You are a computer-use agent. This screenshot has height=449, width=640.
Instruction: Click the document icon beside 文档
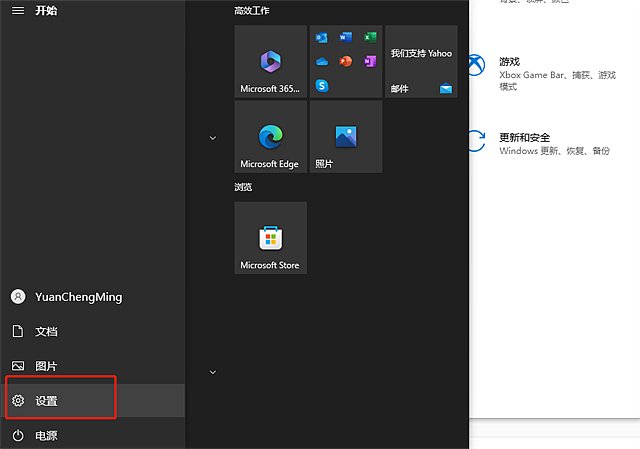(x=18, y=331)
